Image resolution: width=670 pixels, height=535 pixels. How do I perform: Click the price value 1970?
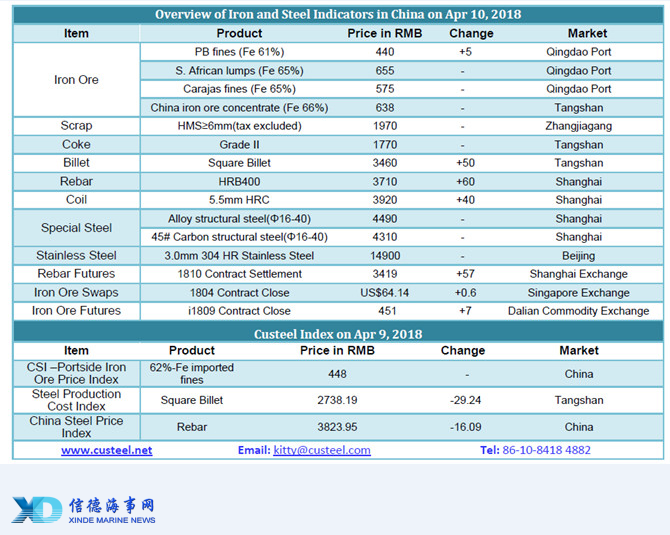(385, 126)
